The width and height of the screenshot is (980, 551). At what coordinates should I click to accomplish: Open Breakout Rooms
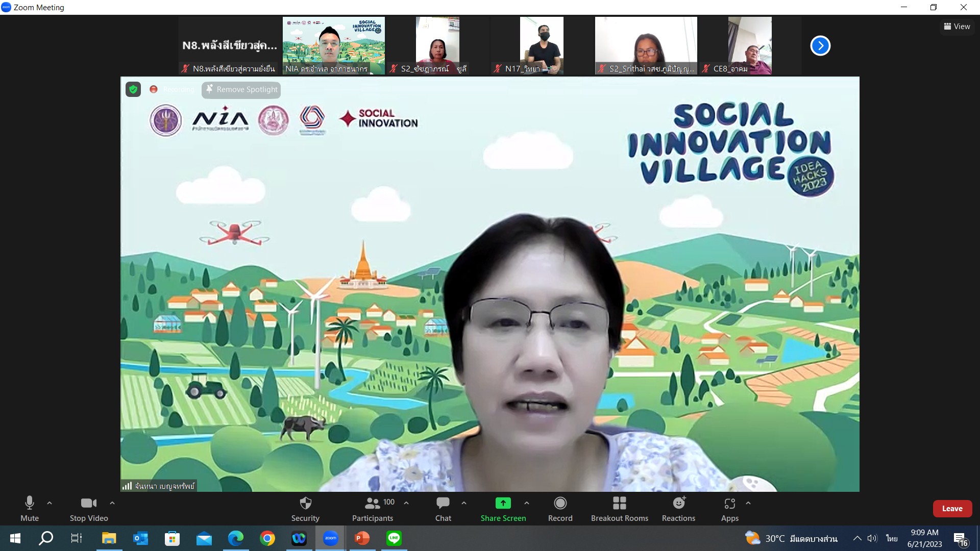(619, 509)
